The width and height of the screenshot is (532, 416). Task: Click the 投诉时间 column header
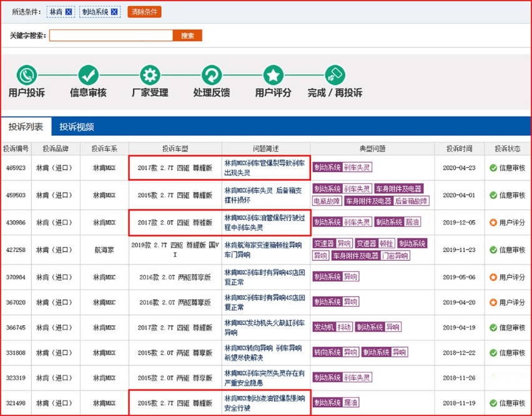tap(459, 148)
